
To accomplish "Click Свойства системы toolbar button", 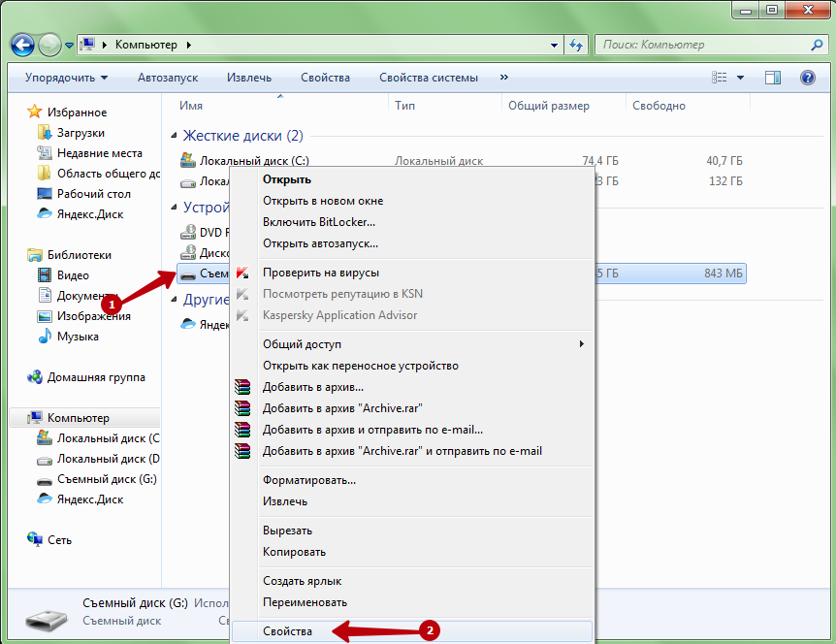I will point(428,78).
